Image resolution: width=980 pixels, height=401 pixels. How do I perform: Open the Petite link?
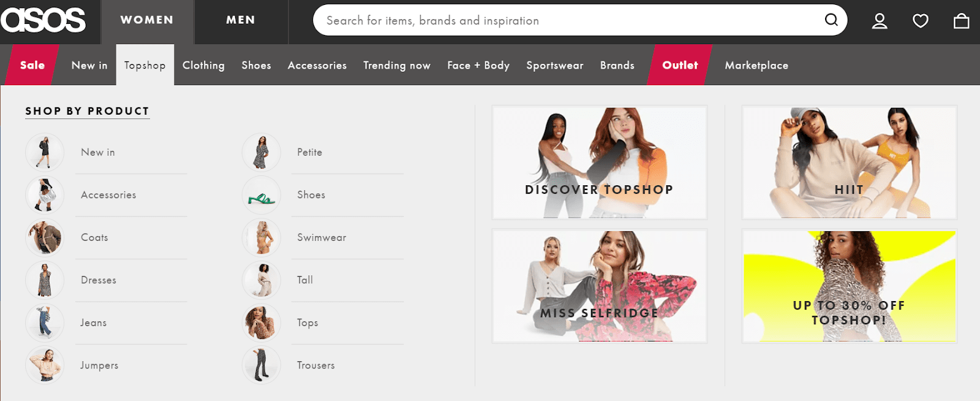[309, 152]
